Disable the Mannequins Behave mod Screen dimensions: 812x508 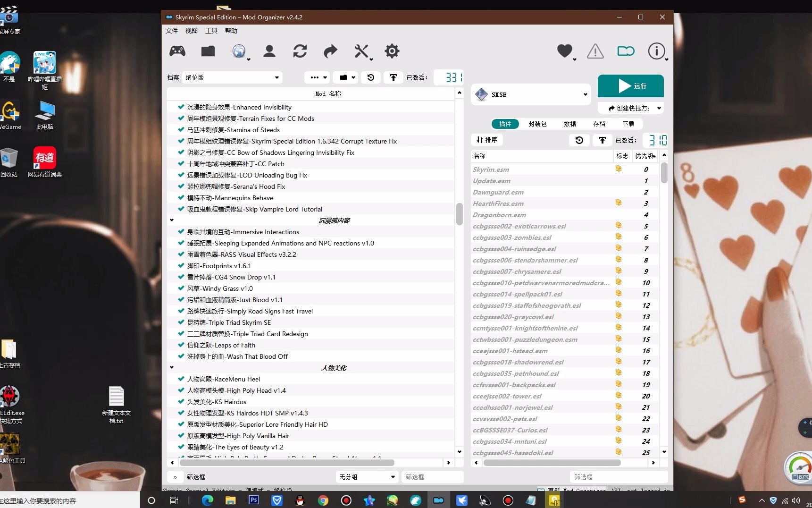(x=181, y=198)
